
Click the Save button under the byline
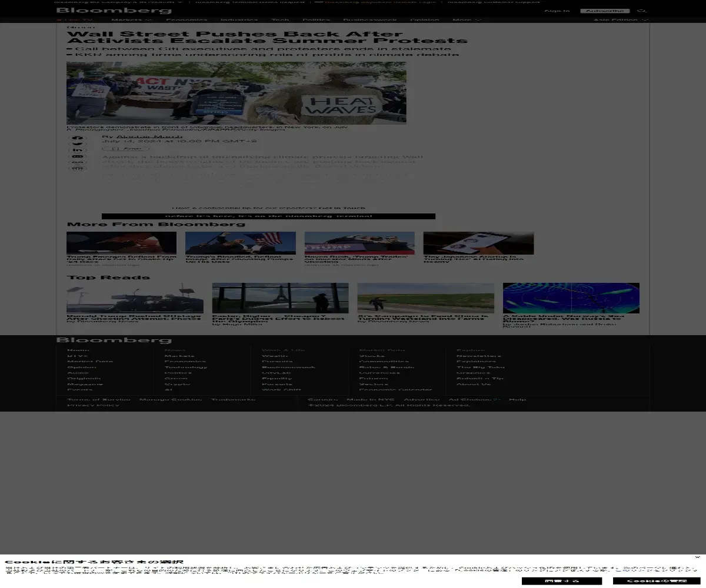[x=124, y=149]
